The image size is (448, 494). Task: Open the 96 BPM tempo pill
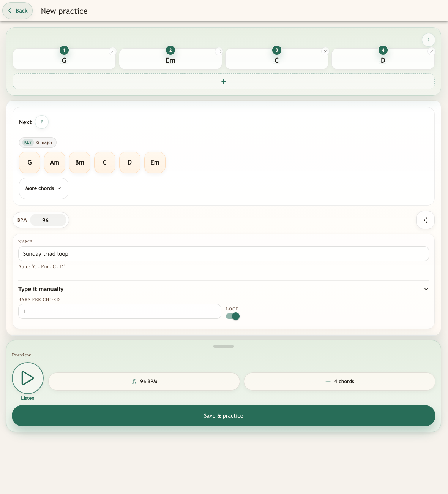pos(144,382)
